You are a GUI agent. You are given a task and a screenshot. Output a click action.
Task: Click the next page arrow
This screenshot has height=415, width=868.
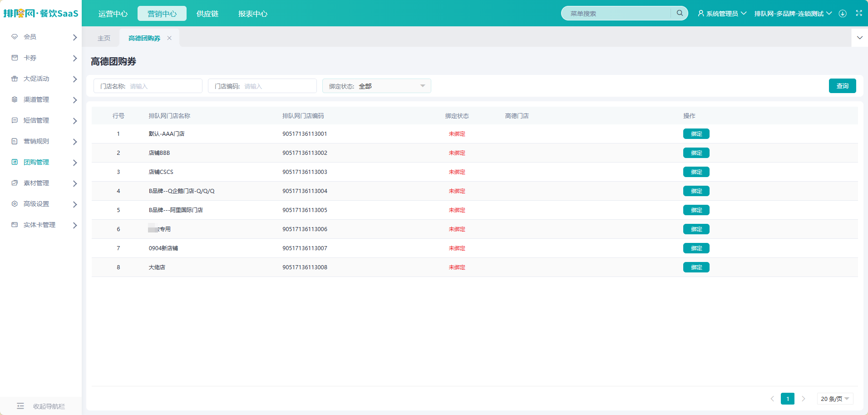803,399
